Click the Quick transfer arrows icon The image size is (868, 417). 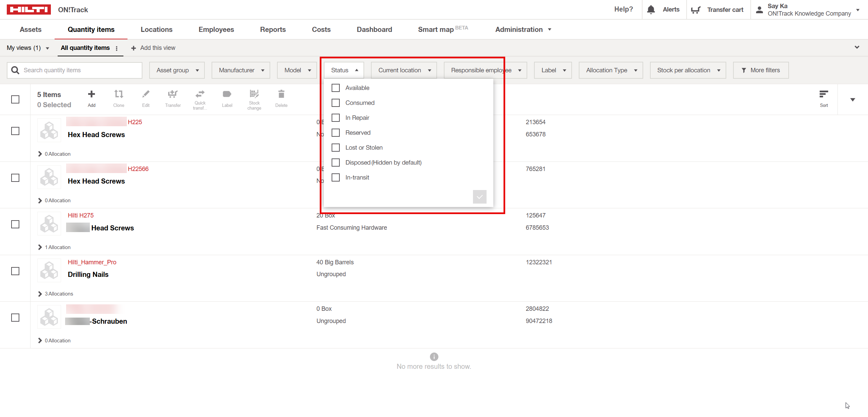200,94
